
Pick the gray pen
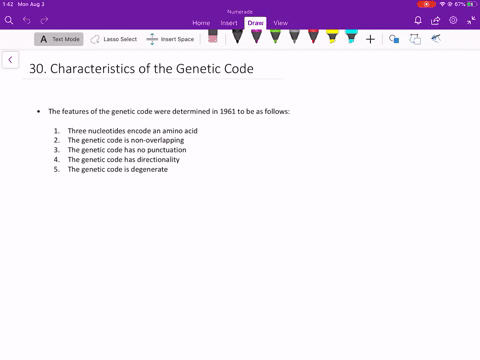294,36
